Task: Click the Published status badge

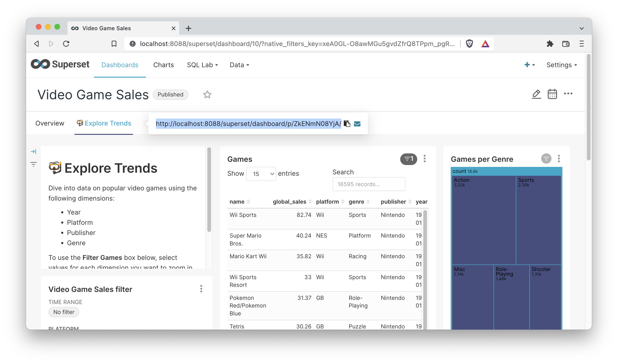Action: (x=170, y=94)
